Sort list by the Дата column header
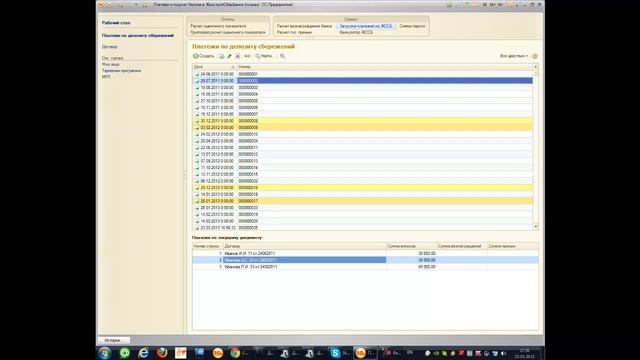 (x=214, y=67)
